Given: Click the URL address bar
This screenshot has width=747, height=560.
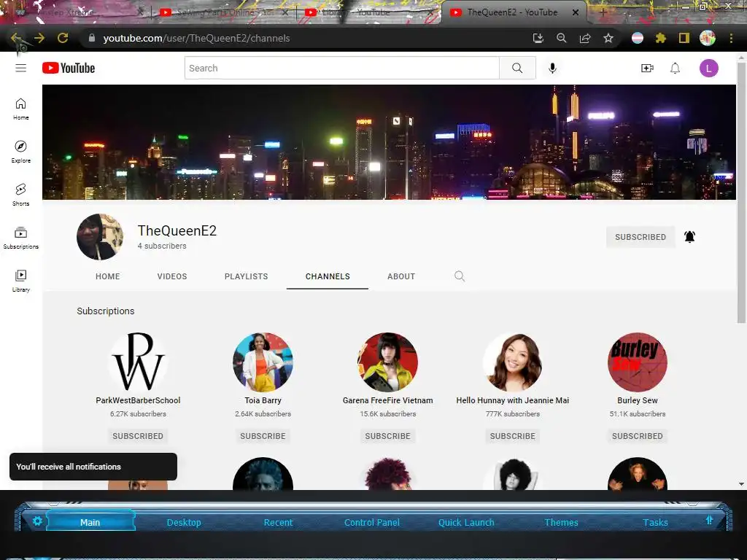Looking at the screenshot, I should click(305, 38).
